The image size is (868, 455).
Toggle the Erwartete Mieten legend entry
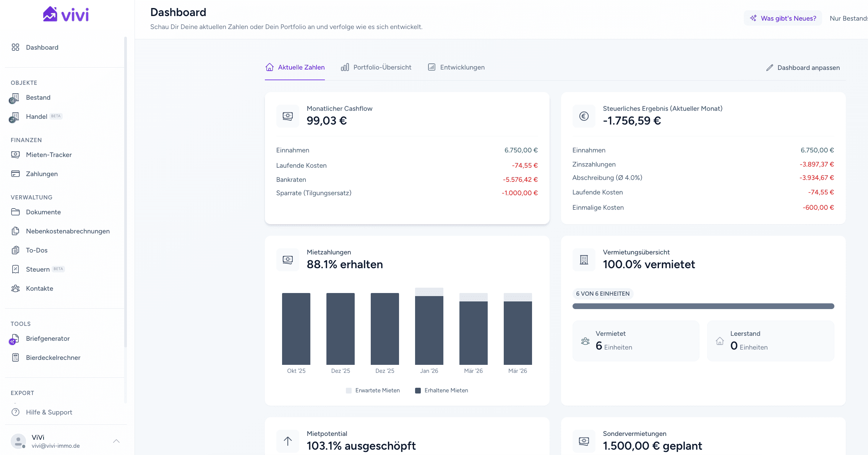pos(373,390)
